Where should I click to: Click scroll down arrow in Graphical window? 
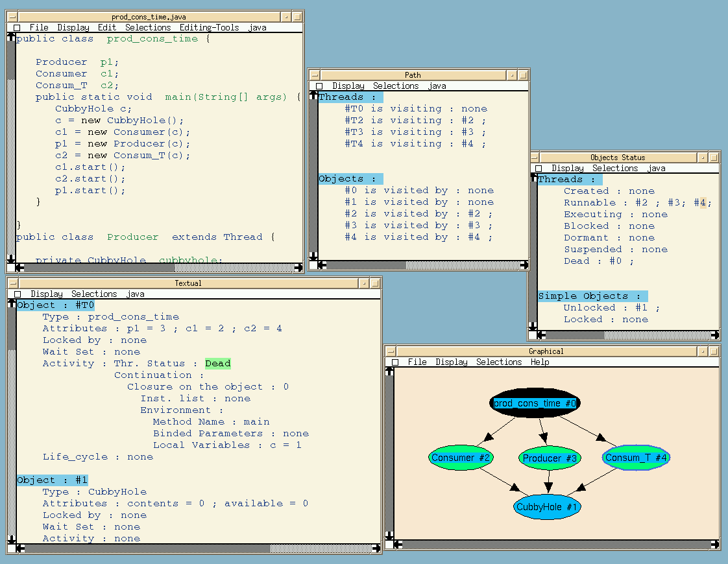(389, 535)
